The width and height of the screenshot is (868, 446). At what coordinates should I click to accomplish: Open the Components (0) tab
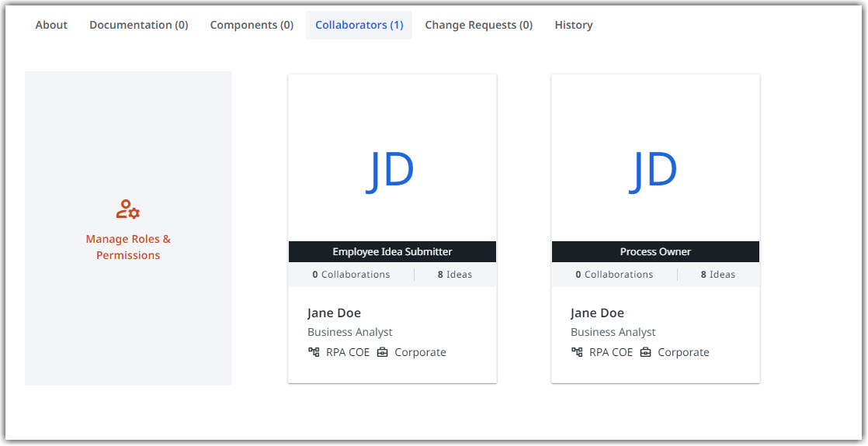coord(252,25)
